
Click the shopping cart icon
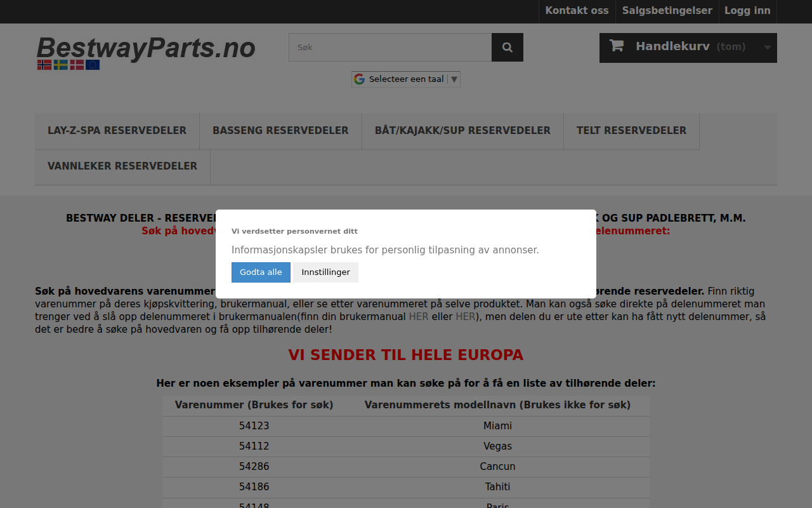tap(616, 46)
